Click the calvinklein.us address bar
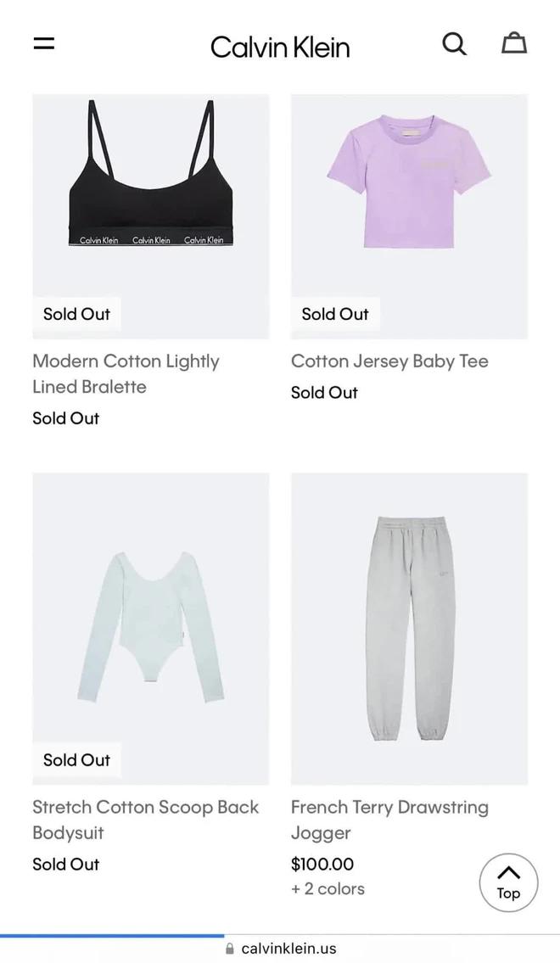 tap(288, 949)
